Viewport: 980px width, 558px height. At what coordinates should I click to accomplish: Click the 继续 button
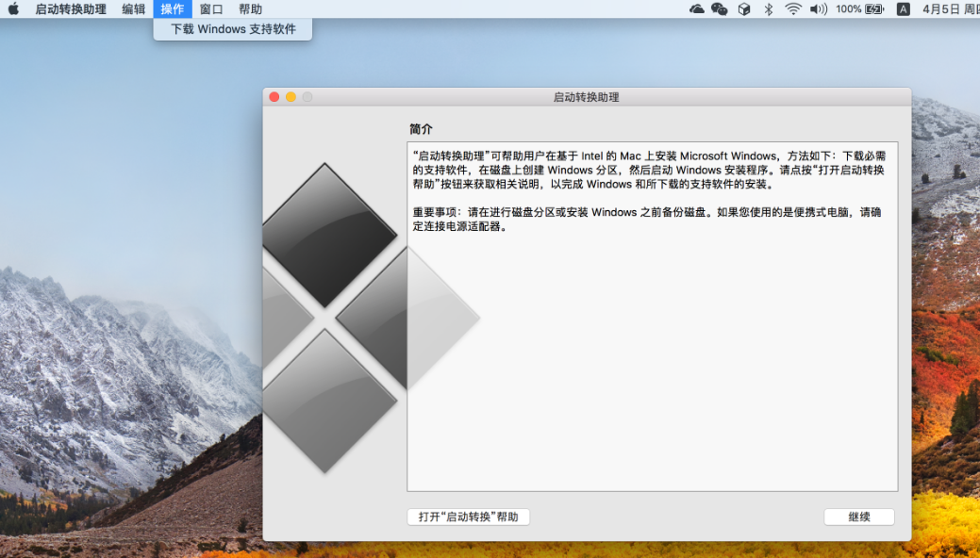(x=858, y=517)
